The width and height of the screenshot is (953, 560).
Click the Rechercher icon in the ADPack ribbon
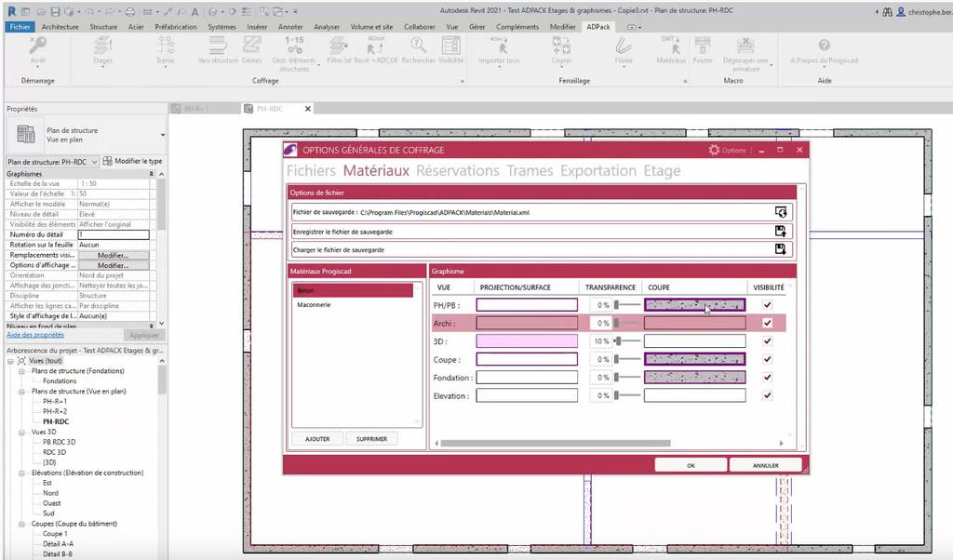tap(418, 47)
